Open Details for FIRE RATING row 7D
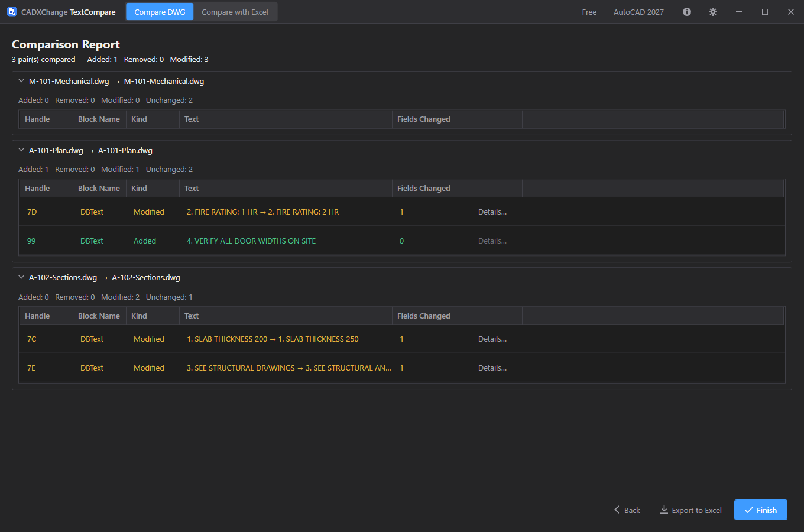 tap(492, 212)
